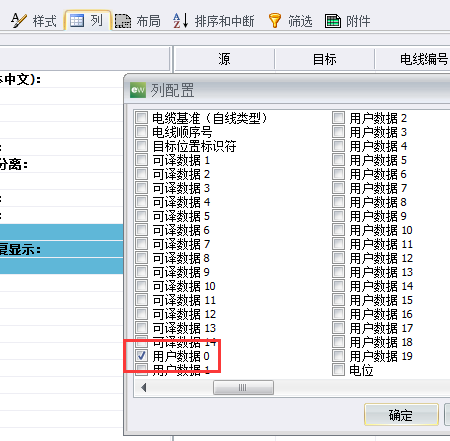Image resolution: width=450 pixels, height=441 pixels.
Task: Enable the 电线顺序号 checkbox
Action: 141,132
